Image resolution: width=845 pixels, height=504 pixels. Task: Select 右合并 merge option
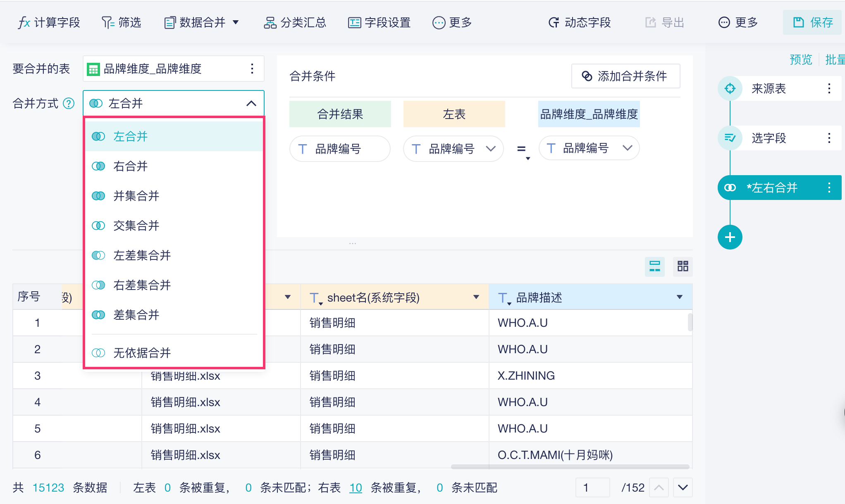point(131,166)
